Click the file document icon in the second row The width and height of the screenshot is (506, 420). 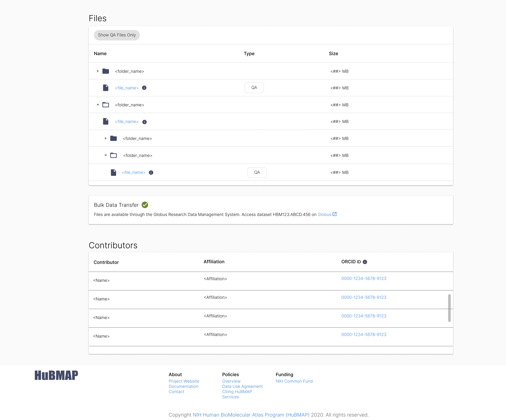pyautogui.click(x=106, y=88)
